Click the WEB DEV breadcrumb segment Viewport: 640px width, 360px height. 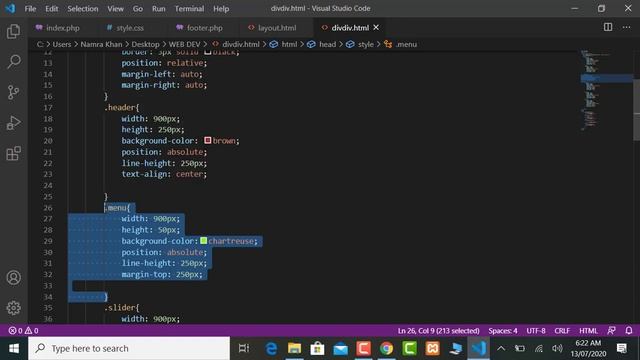tap(184, 44)
